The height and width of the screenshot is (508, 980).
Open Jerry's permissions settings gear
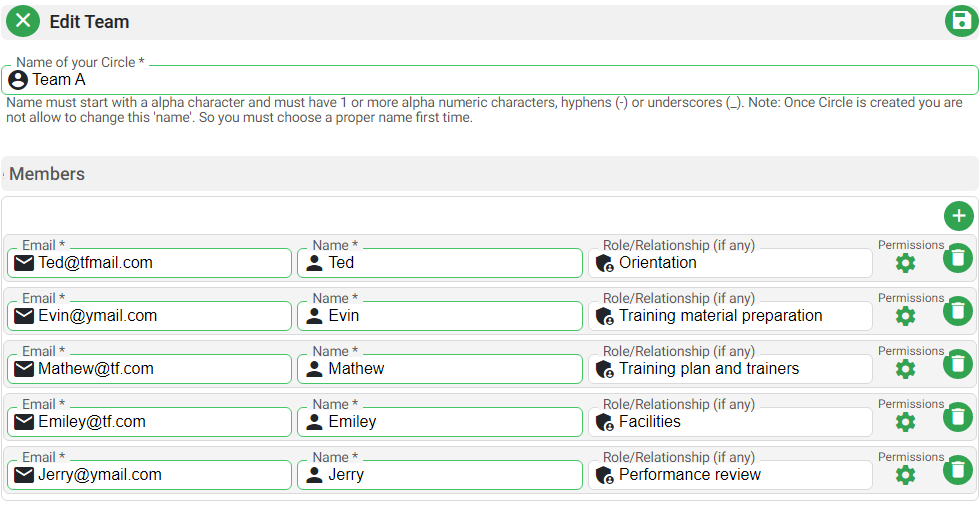905,475
